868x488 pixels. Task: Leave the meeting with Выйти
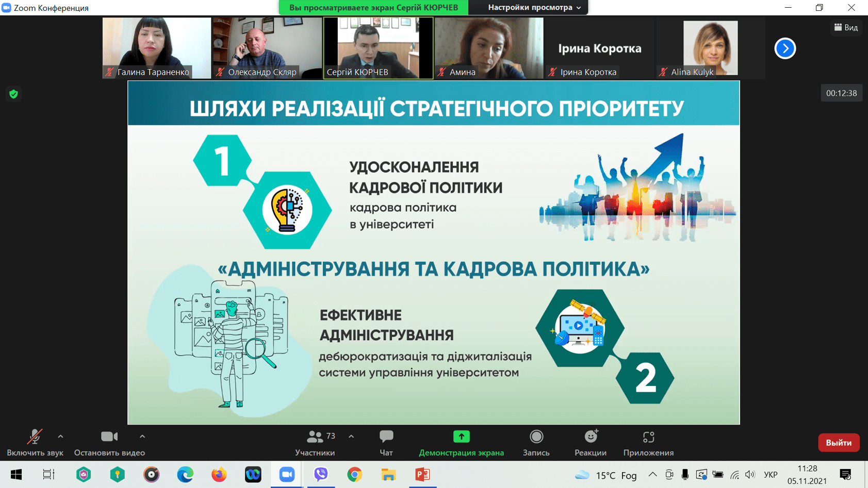pyautogui.click(x=839, y=442)
